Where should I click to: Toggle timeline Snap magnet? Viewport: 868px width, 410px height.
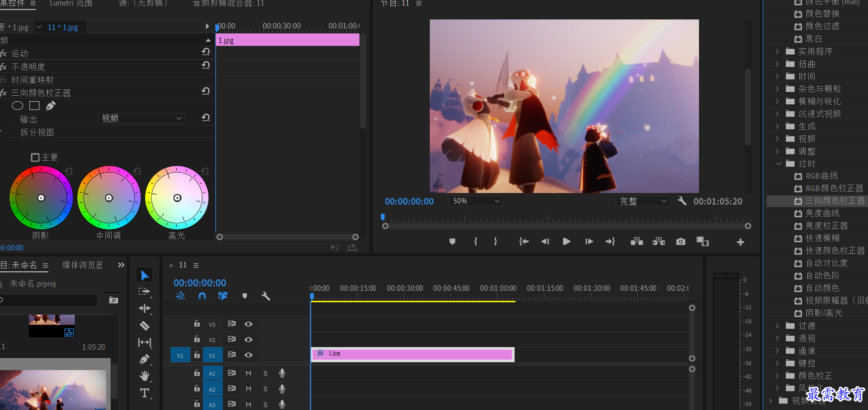(202, 296)
